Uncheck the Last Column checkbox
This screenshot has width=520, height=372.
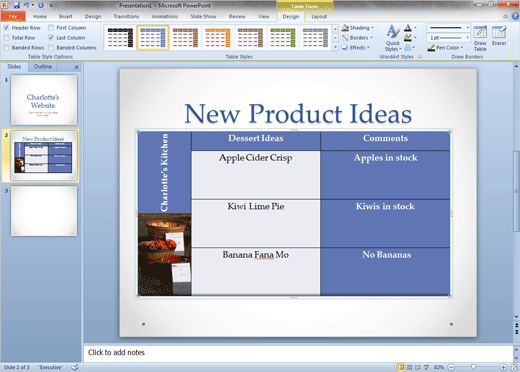coord(51,38)
